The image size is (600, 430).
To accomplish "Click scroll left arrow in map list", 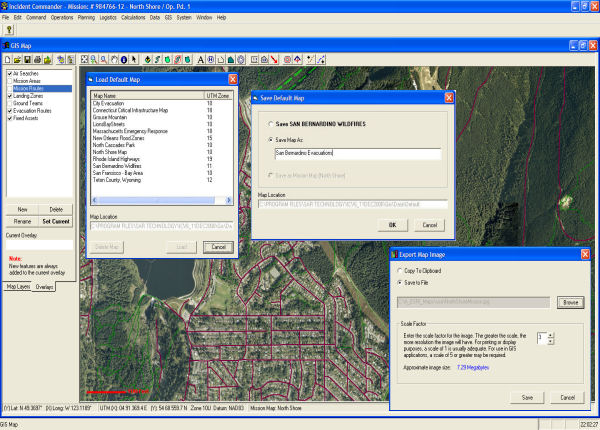I will (95, 200).
